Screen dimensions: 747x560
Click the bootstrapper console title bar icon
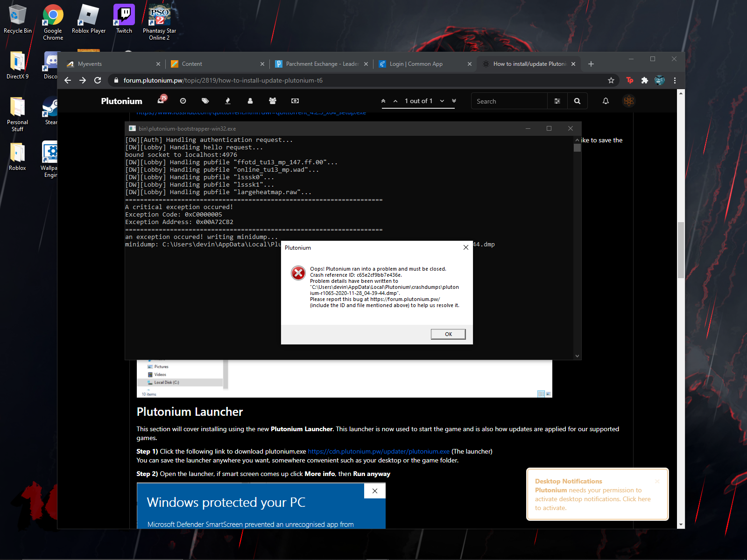tap(133, 128)
